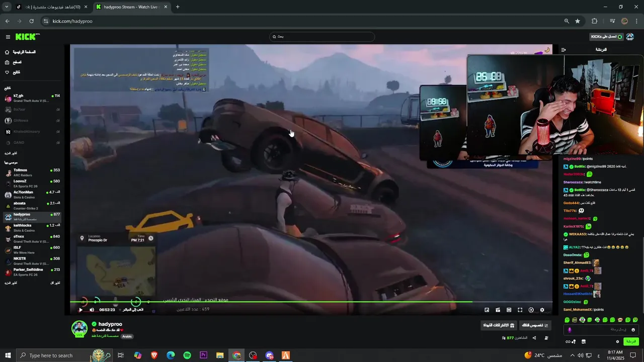This screenshot has width=644, height=362.
Task: Open Tolimos channel in sidebar
Action: click(31, 172)
